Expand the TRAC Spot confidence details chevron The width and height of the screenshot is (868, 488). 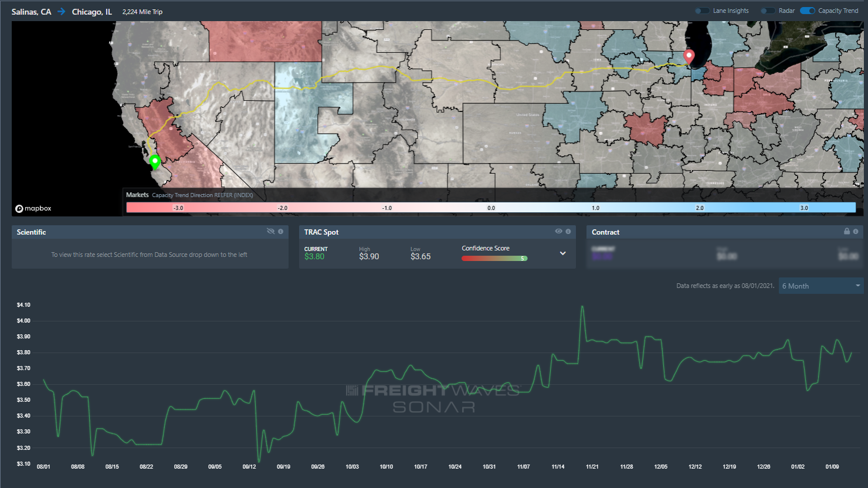point(562,253)
